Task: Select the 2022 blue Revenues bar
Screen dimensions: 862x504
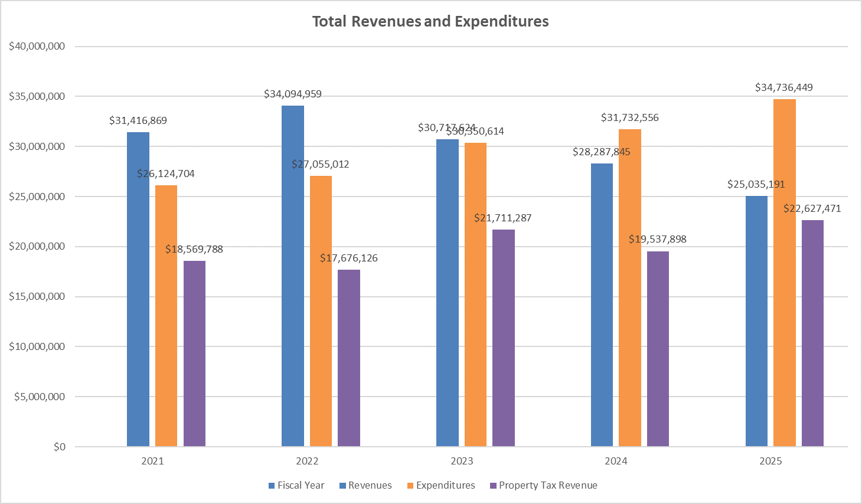Action: [x=293, y=276]
